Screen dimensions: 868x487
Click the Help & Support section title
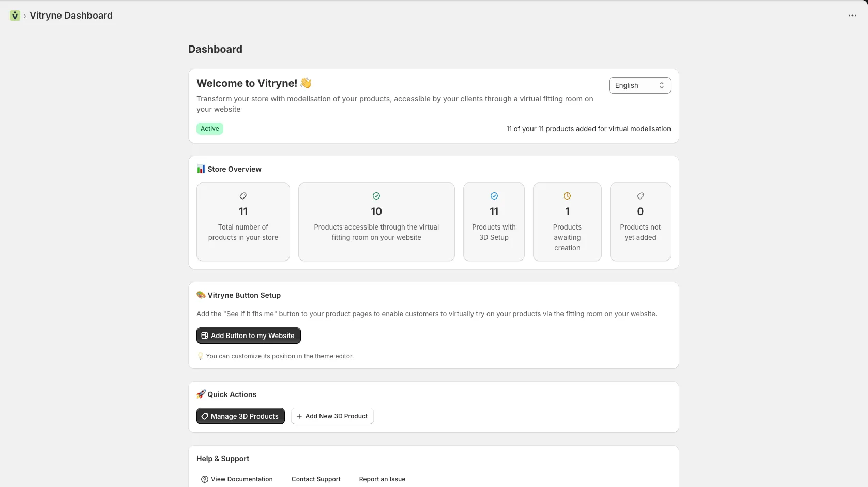(222, 459)
